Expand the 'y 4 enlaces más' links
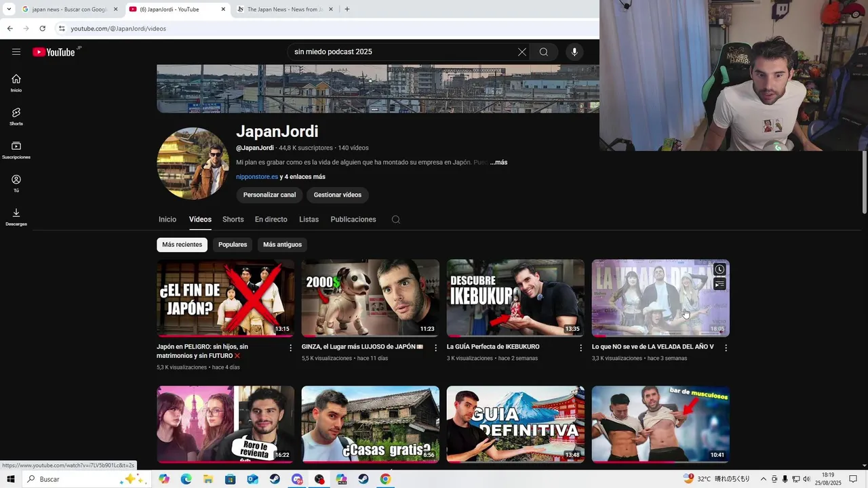 302,177
